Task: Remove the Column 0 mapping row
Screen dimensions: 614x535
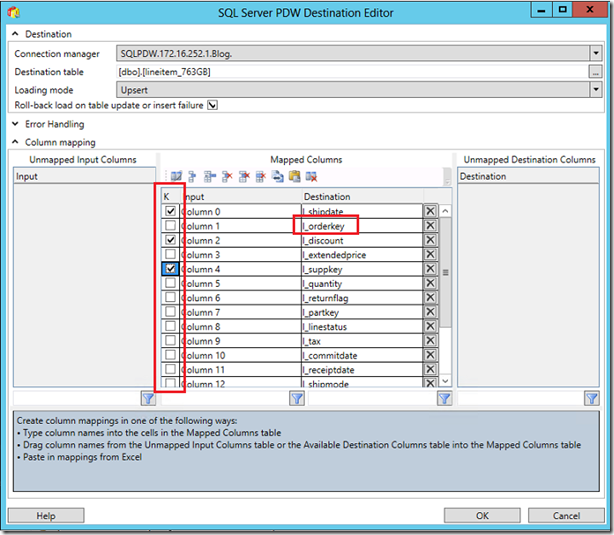Action: 430,212
